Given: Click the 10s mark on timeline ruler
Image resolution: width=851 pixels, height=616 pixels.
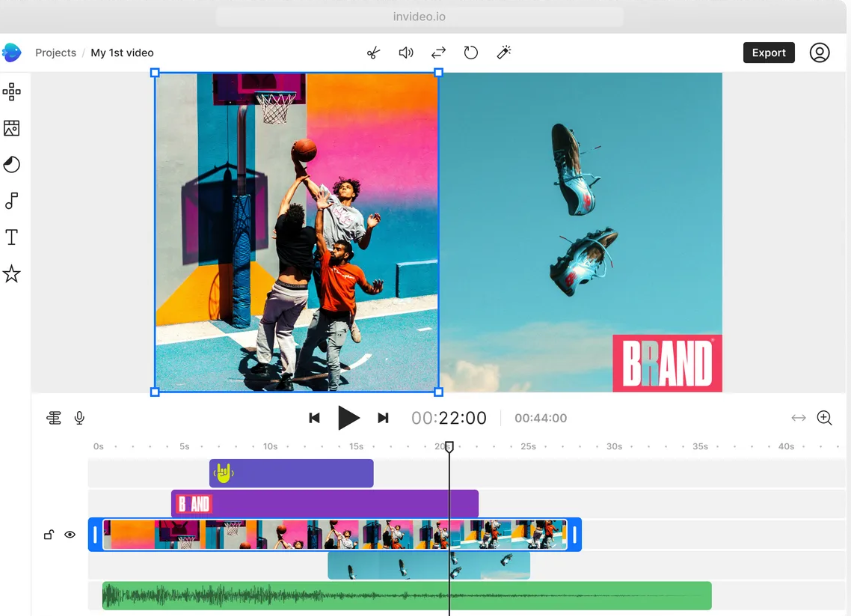Looking at the screenshot, I should [x=270, y=447].
